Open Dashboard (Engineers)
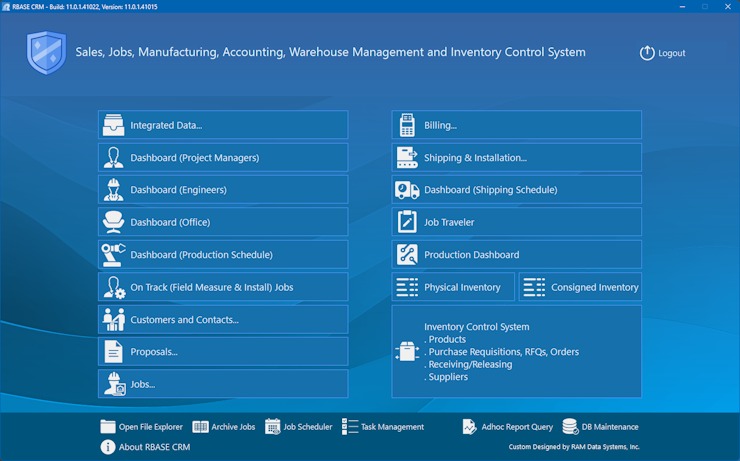Viewport: 740px width, 461px height. 223,190
